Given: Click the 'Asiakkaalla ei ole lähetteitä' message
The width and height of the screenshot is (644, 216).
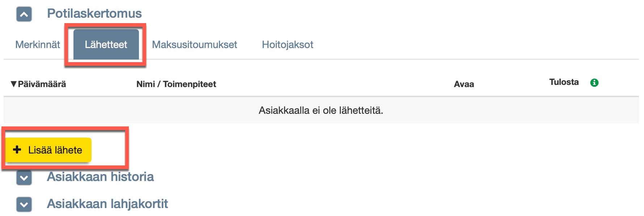Looking at the screenshot, I should [x=321, y=111].
